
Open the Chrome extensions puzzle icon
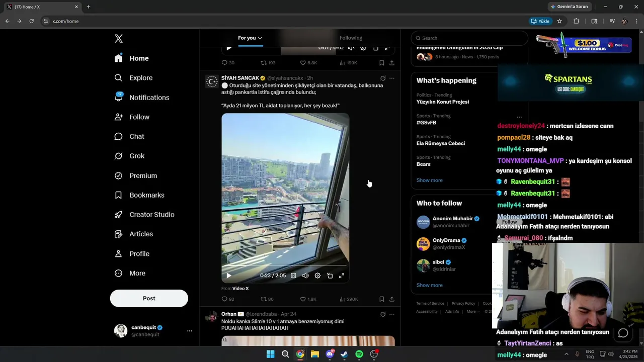click(x=577, y=21)
